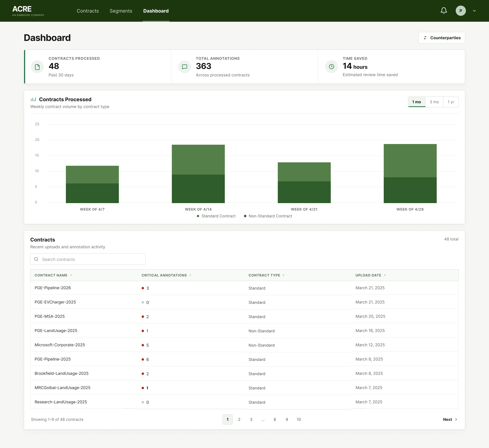Open the PGE-MSA-2025 contract

pyautogui.click(x=49, y=317)
